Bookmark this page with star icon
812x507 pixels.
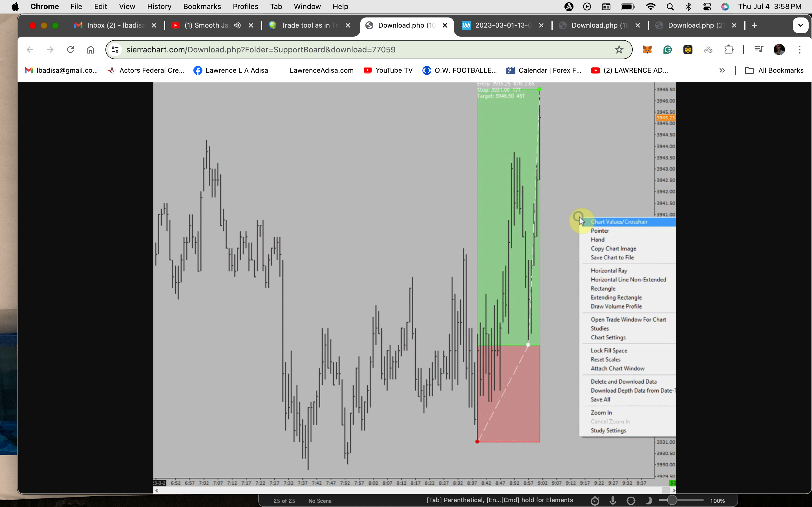pos(619,50)
